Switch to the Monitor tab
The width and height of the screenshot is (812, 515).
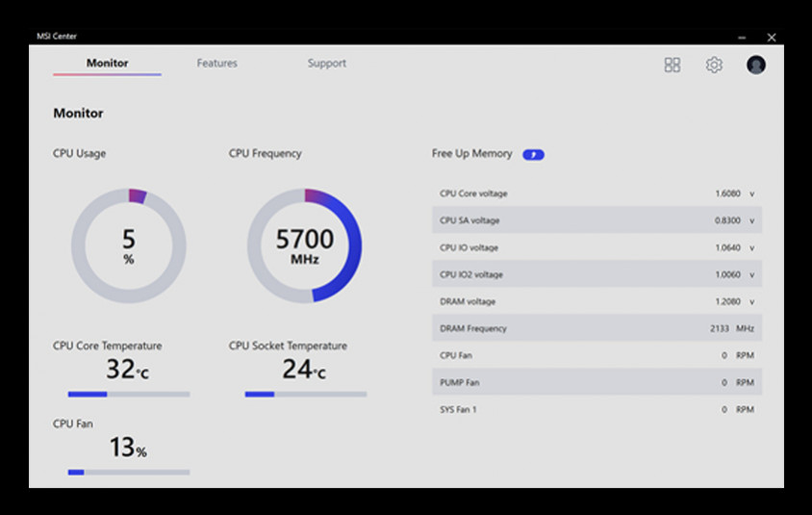[x=107, y=64]
